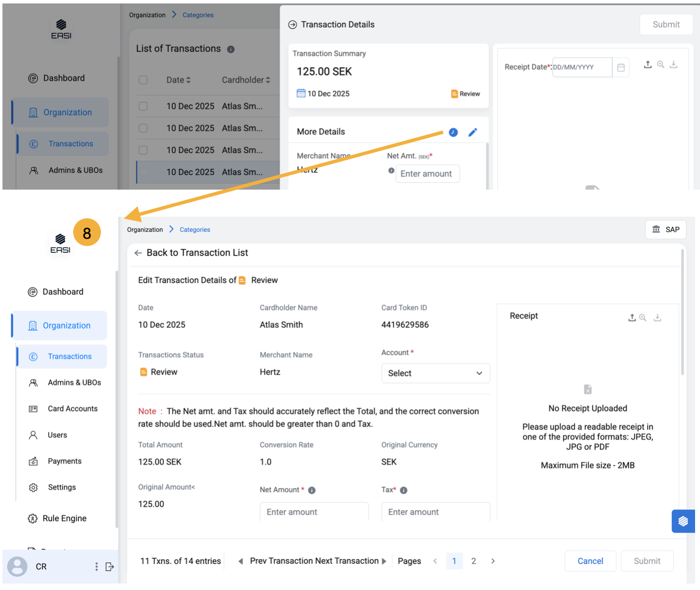Sort the list by Date column
The width and height of the screenshot is (700, 590).
[x=179, y=80]
